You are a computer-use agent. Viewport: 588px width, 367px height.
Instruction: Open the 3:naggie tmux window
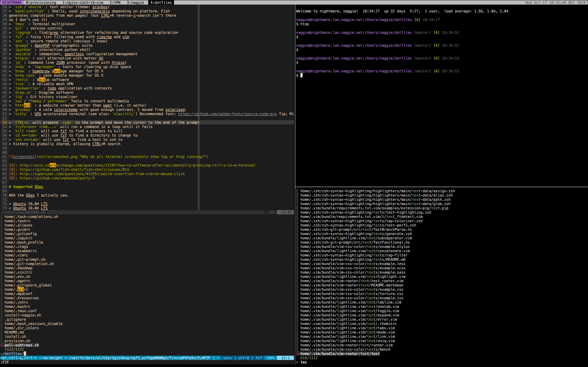[x=135, y=2]
